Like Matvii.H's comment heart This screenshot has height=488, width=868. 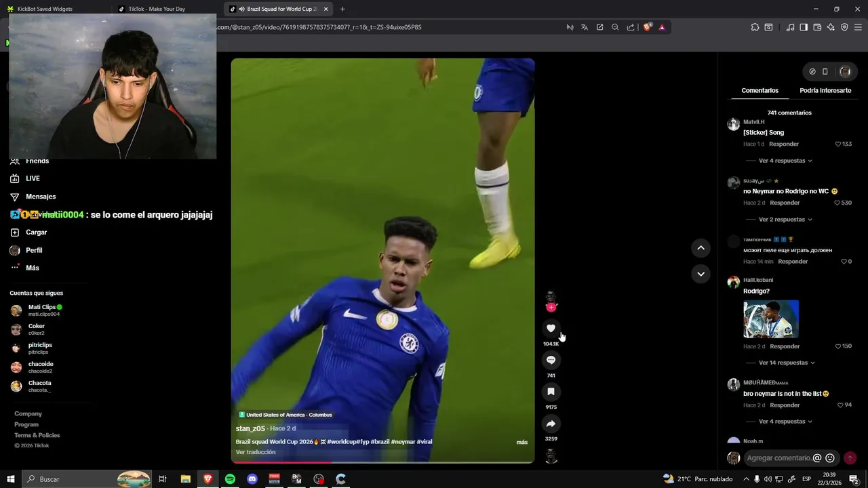[x=838, y=144]
